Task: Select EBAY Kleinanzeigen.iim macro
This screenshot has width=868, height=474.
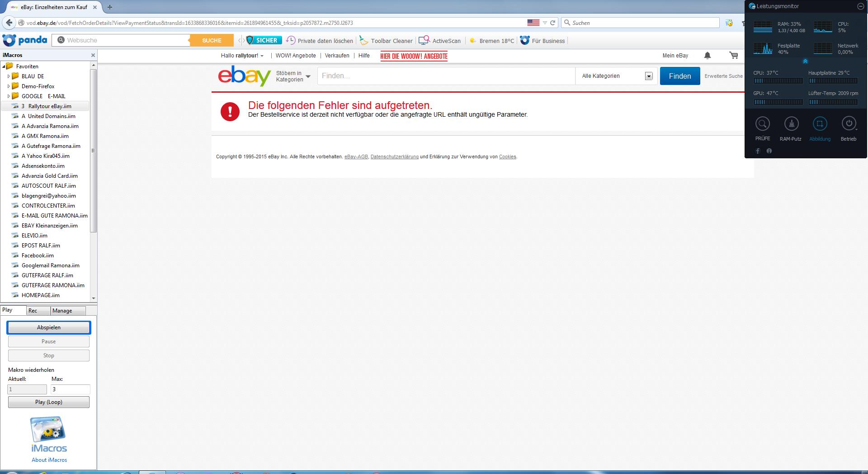Action: (x=50, y=226)
